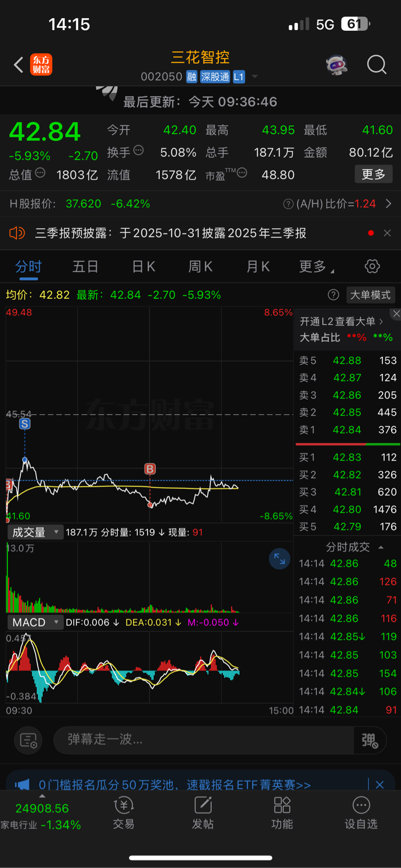This screenshot has height=868, width=401.
Task: Select 卖1 order row at 42.84
Action: pyautogui.click(x=348, y=430)
